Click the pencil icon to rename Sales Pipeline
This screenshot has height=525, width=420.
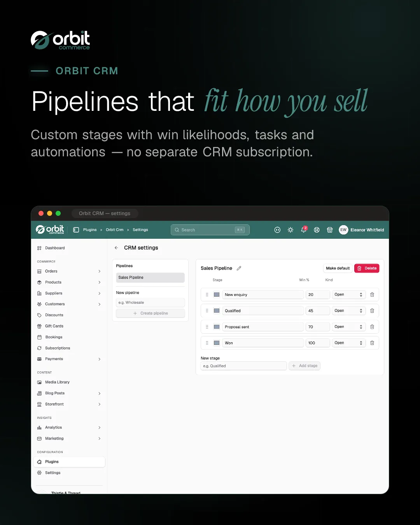239,268
